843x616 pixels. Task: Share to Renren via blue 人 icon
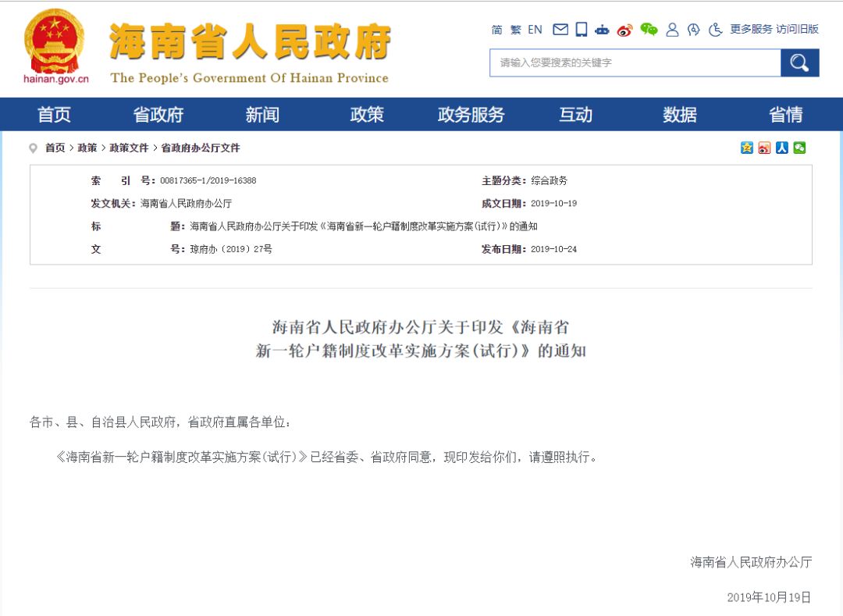coord(782,148)
